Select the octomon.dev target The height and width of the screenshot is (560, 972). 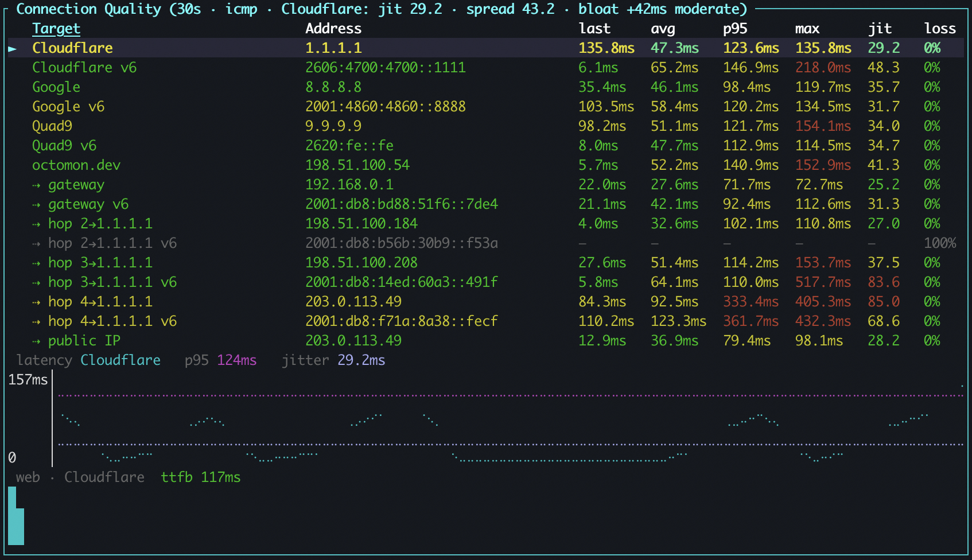point(485,165)
